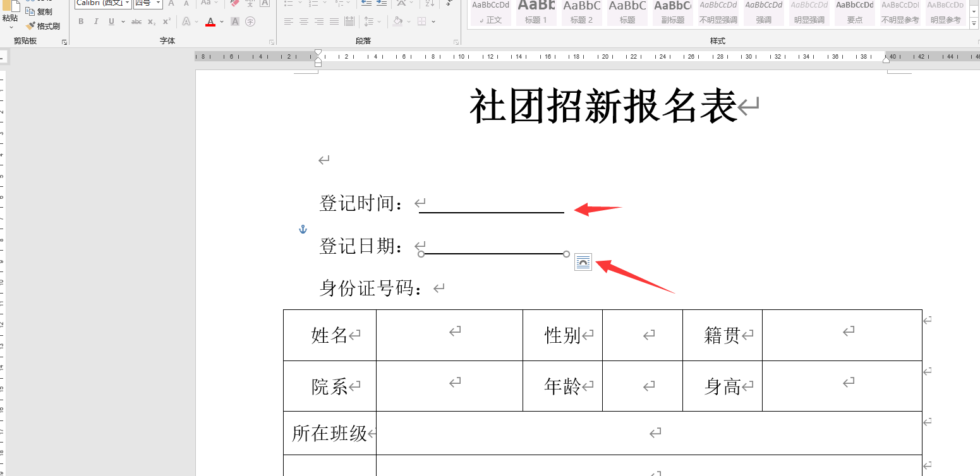Expand the underline style dropdown

(122, 21)
